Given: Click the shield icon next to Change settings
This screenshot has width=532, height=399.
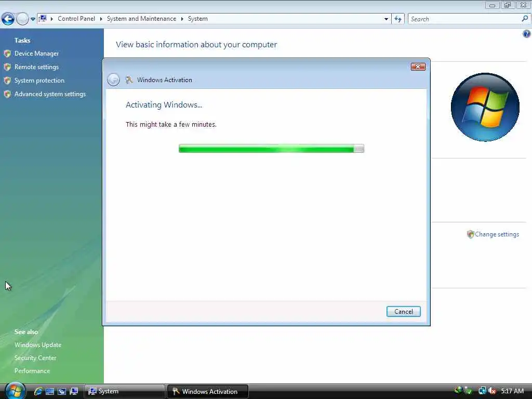Looking at the screenshot, I should tap(470, 234).
